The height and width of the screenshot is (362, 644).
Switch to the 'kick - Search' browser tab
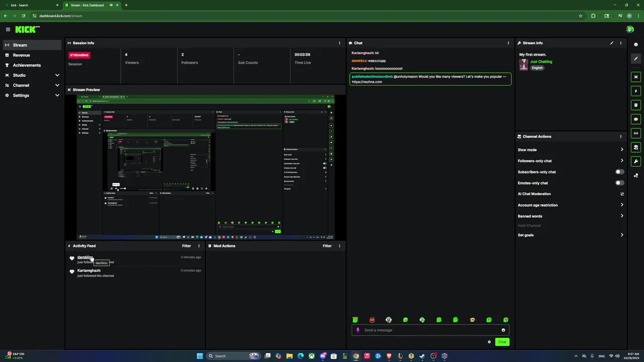click(x=31, y=5)
